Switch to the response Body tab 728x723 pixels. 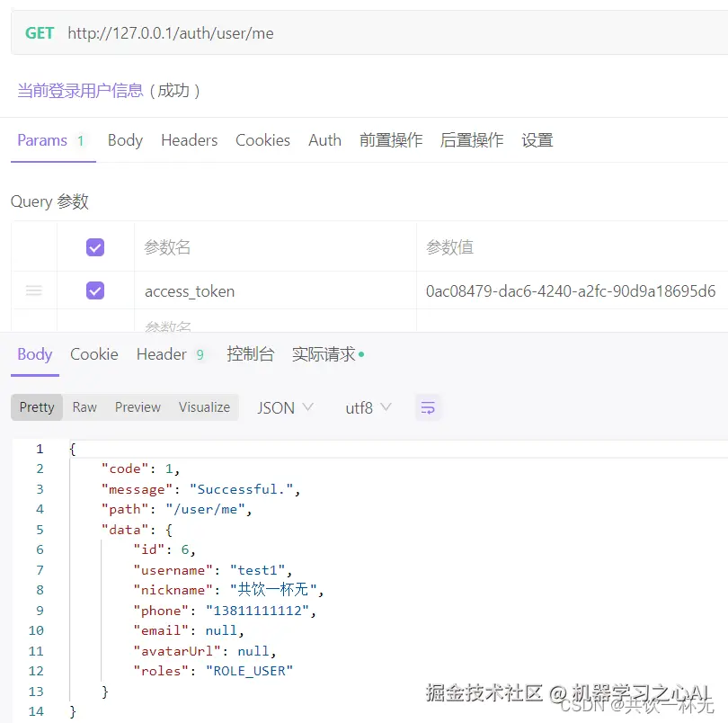[35, 354]
